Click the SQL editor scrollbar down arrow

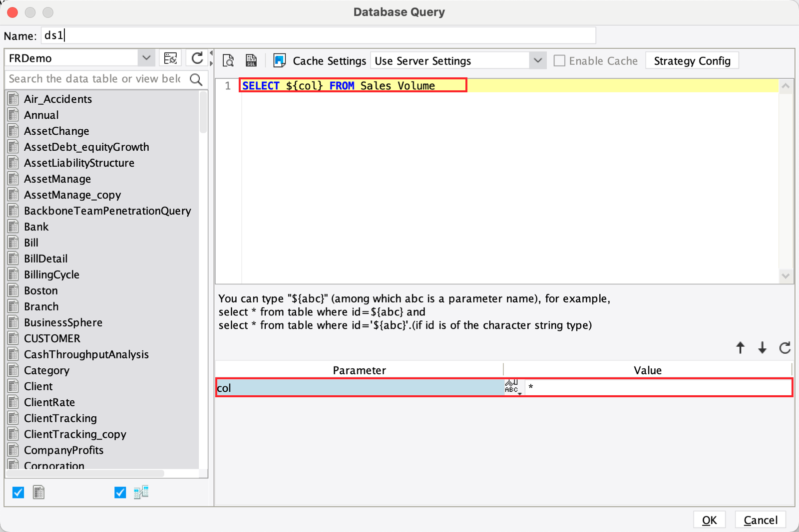tap(786, 275)
